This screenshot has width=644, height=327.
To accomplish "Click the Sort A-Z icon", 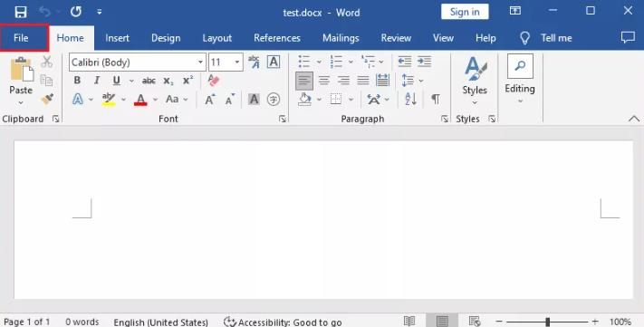I will 410,99.
